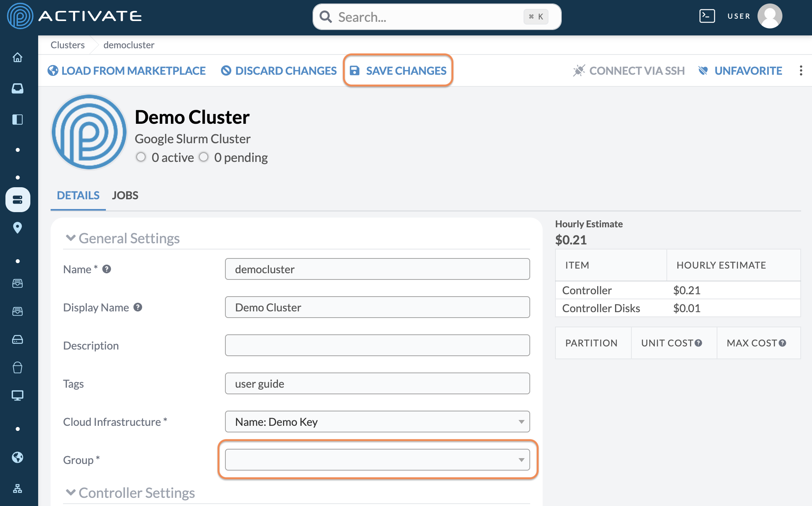Open the highlighted Clusters server sidebar icon
This screenshot has width=812, height=506.
coord(18,200)
